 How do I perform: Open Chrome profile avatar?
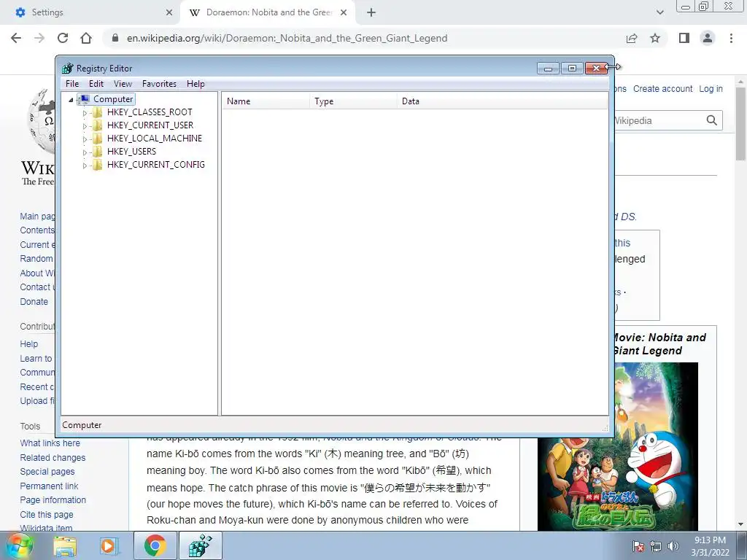click(x=708, y=38)
